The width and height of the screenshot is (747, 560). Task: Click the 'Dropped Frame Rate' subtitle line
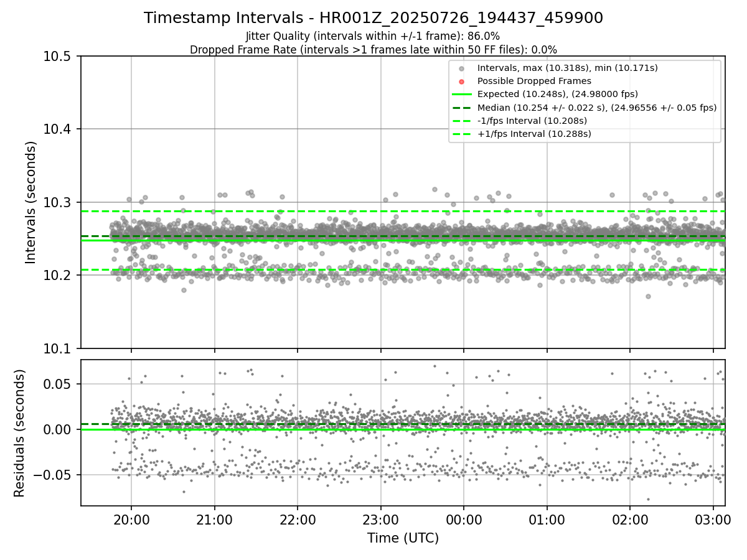tap(374, 50)
